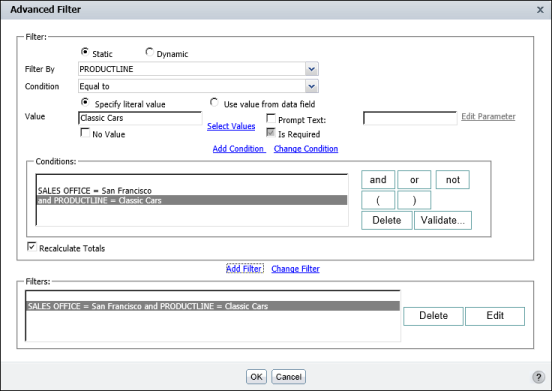Uncheck Recalculate Totals checkbox
The width and height of the screenshot is (552, 391).
coord(32,247)
